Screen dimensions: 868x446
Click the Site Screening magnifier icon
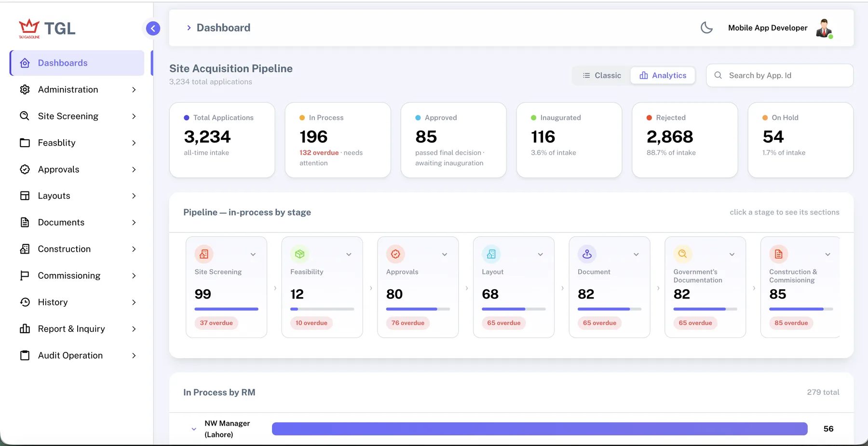pos(25,116)
